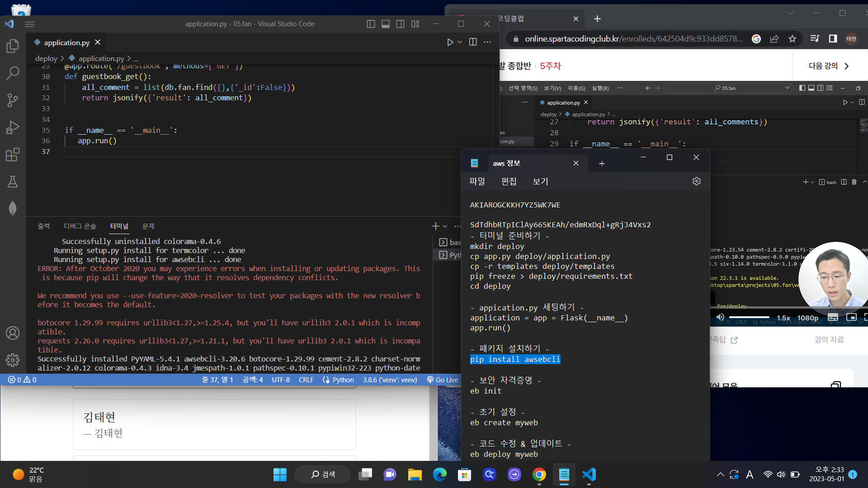
Task: Click the errors and warnings status bar indicator
Action: tap(22, 380)
